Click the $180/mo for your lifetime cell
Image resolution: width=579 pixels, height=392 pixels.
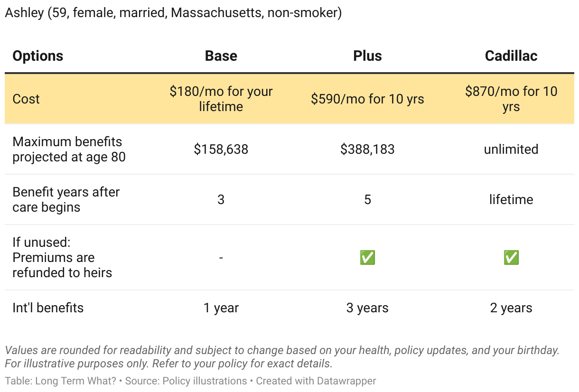coord(221,99)
